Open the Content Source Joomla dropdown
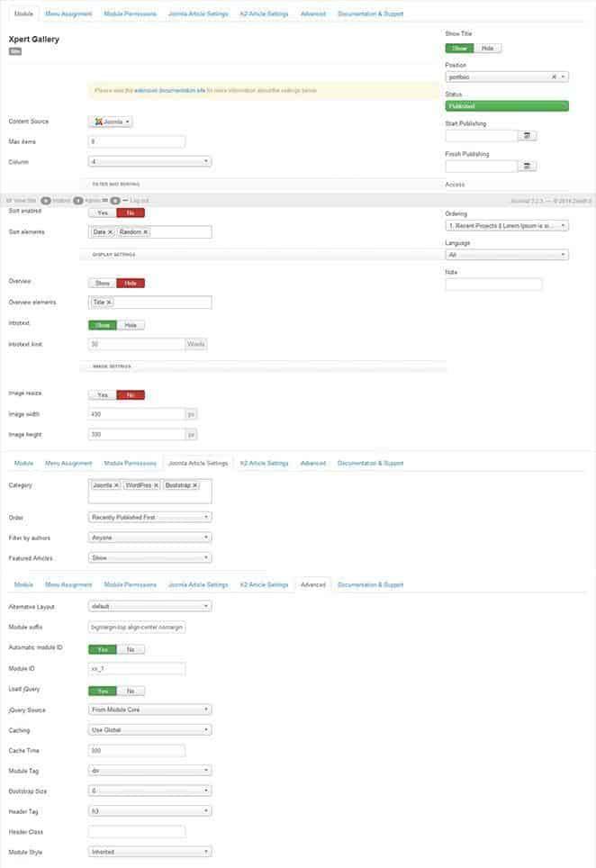This screenshot has height=868, width=596. (111, 122)
